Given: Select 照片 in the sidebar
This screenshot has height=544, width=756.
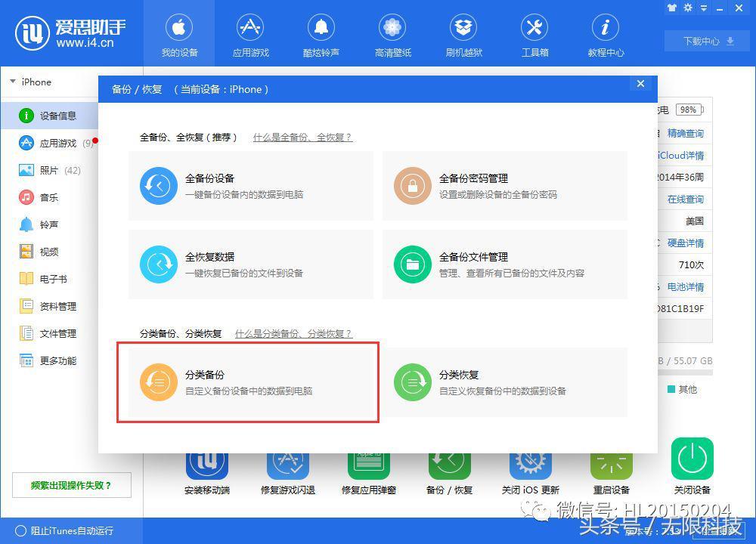Looking at the screenshot, I should point(49,171).
